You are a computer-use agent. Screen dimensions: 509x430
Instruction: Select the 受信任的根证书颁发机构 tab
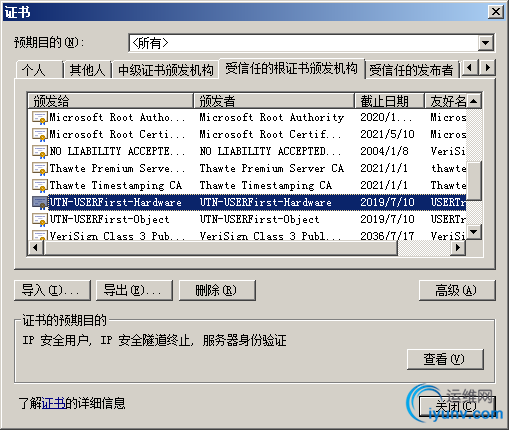point(292,68)
